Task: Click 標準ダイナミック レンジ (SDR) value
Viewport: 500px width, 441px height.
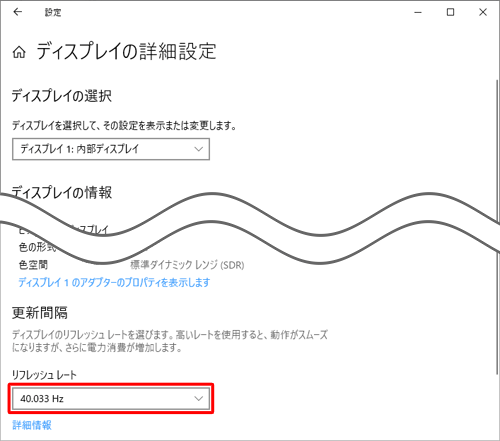Action: pyautogui.click(x=187, y=265)
